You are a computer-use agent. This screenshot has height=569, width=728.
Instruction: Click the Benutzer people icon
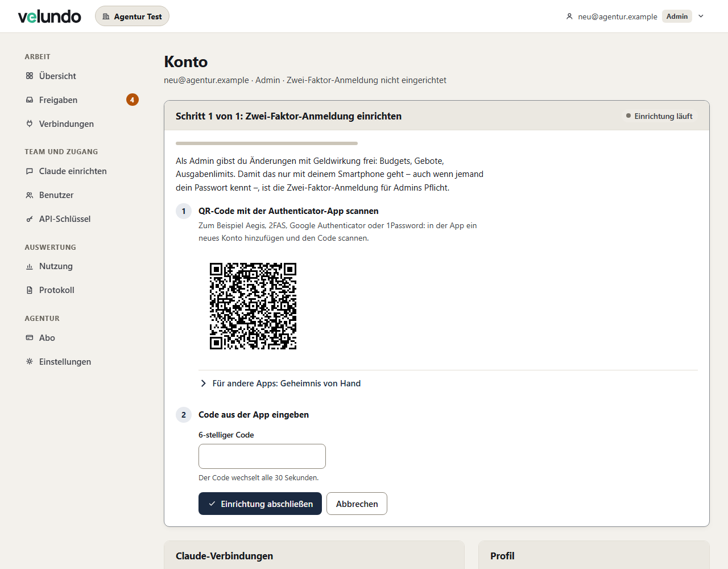[x=30, y=195]
